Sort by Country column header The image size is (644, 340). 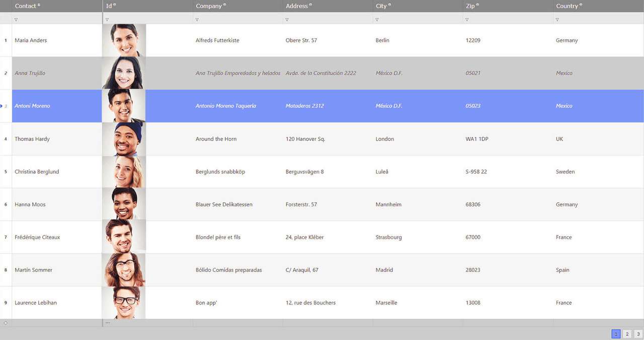(567, 6)
